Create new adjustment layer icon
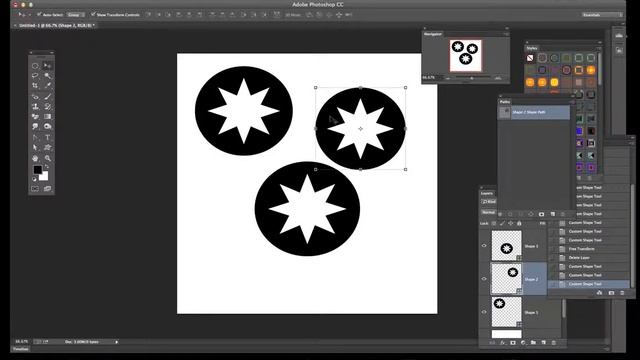The image size is (640, 360). pos(523,343)
